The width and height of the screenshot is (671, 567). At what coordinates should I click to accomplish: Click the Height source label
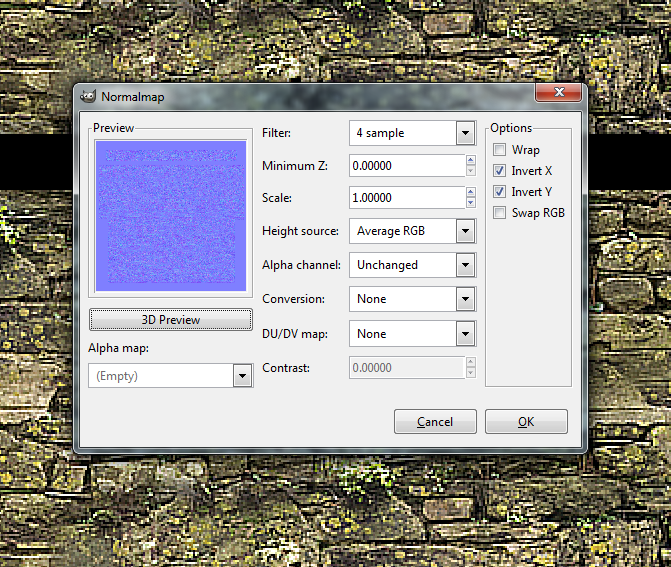pyautogui.click(x=300, y=231)
